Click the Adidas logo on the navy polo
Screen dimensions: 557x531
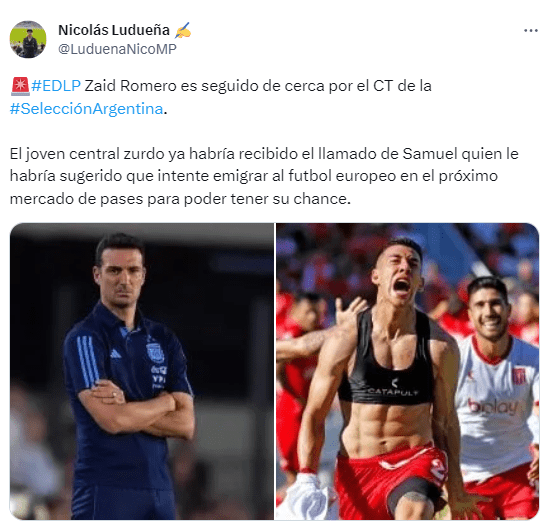tap(115, 354)
